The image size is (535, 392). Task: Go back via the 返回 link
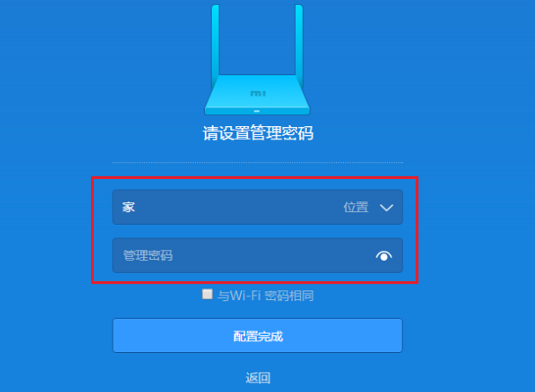[x=258, y=378]
